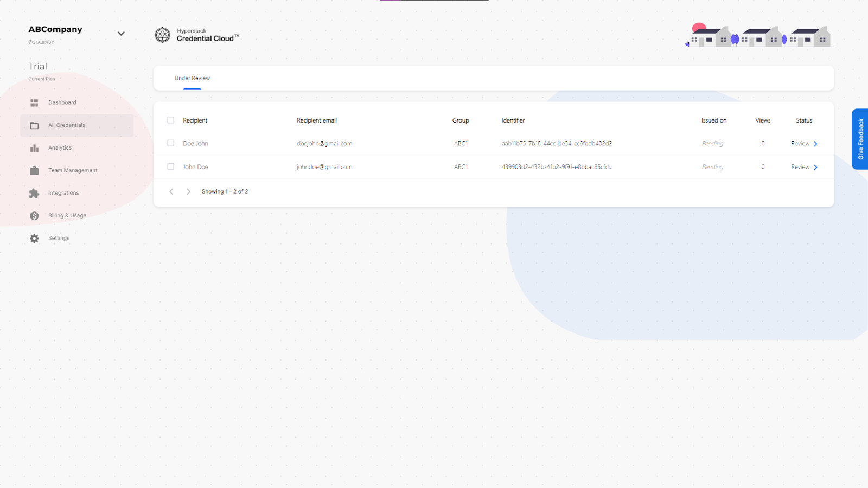Open the Billing & Usage menu item
The width and height of the screenshot is (868, 488).
pyautogui.click(x=77, y=216)
